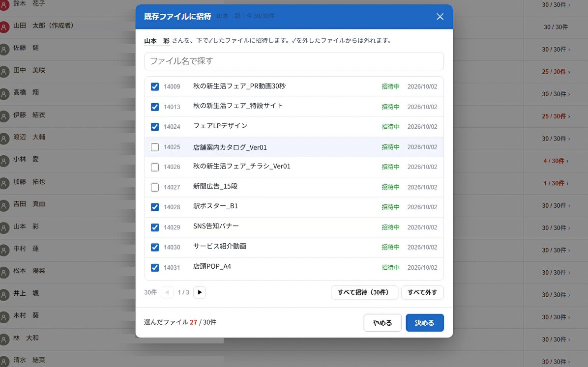Click avatar icon next to 高橋 翔
This screenshot has height=367, width=588.
pyautogui.click(x=4, y=94)
